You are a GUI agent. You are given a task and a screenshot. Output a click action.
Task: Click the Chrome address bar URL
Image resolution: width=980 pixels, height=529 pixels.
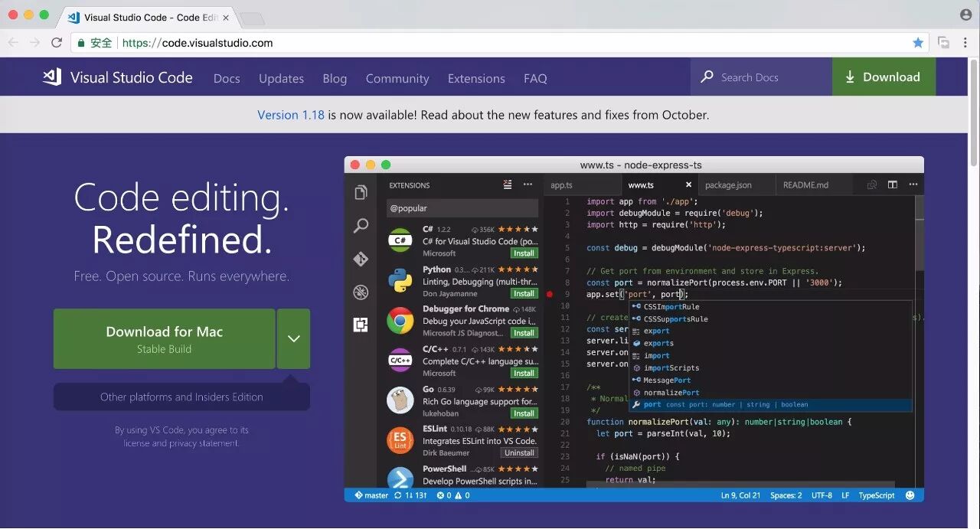tap(198, 43)
